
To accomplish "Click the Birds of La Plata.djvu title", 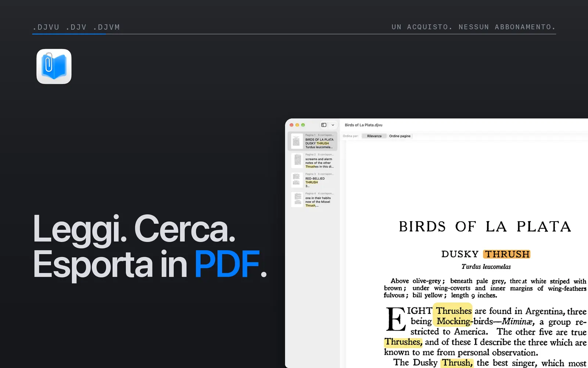I will click(363, 125).
